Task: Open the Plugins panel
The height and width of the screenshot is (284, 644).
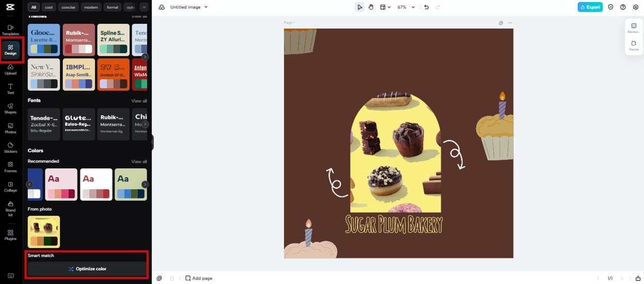Action: tap(10, 235)
